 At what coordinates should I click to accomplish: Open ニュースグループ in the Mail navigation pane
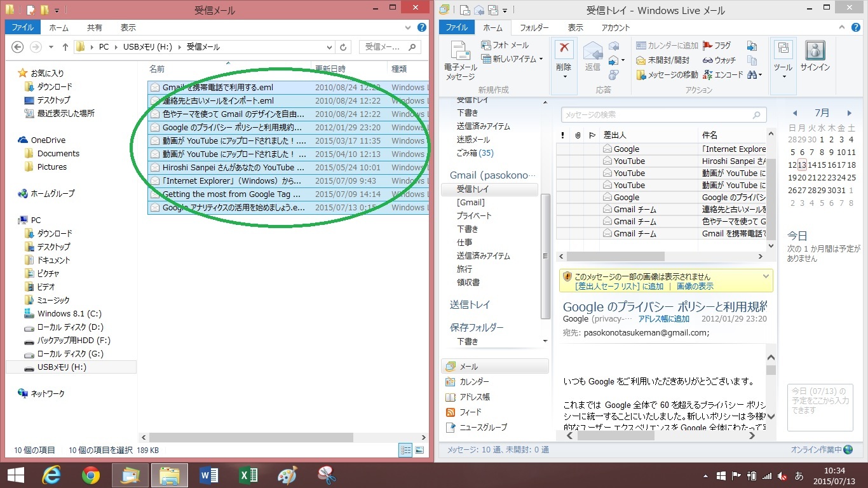pyautogui.click(x=476, y=428)
